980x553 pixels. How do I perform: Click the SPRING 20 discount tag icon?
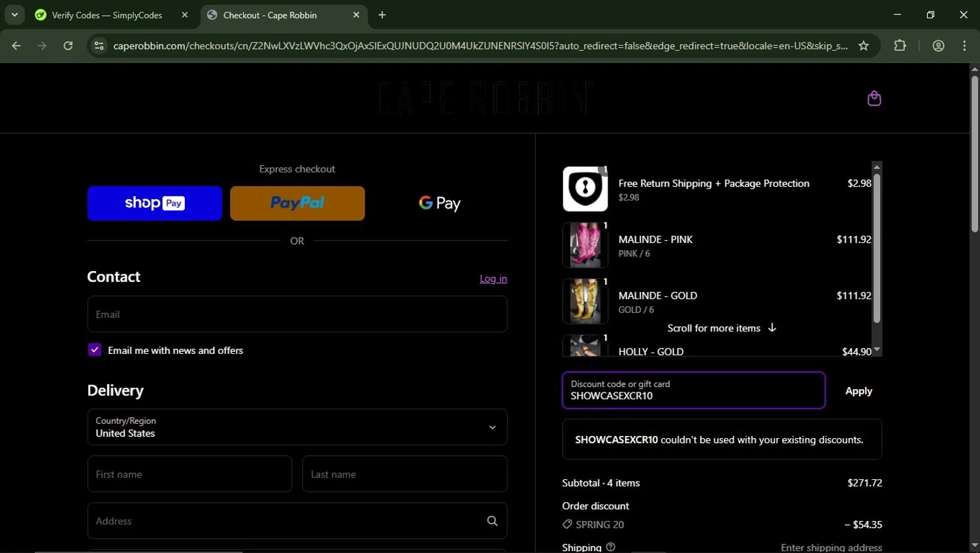[x=567, y=524]
